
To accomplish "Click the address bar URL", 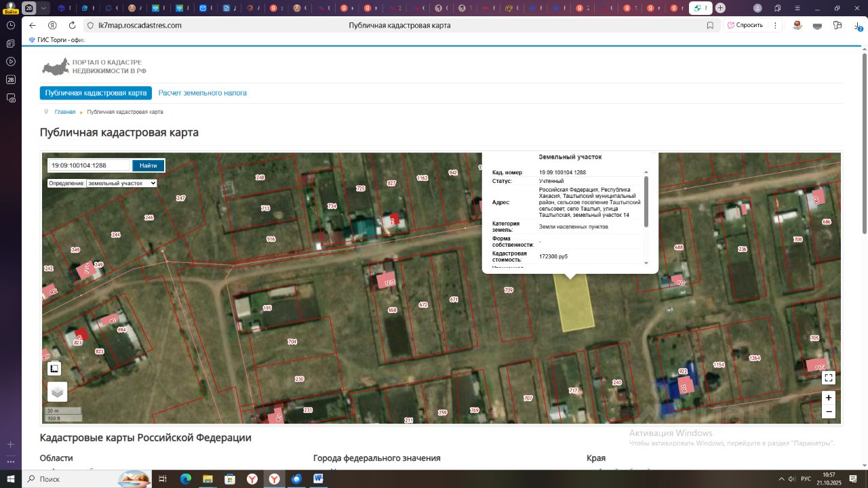I will click(x=140, y=25).
